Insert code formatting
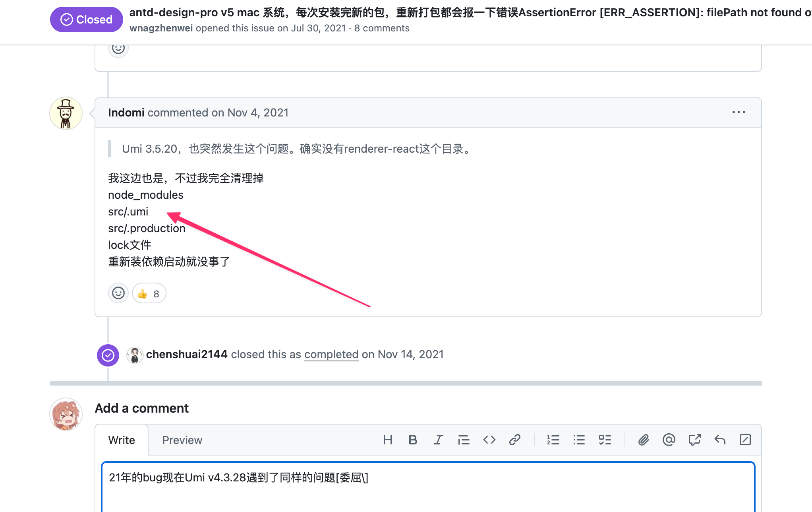Viewport: 812px width, 512px height. pos(489,440)
